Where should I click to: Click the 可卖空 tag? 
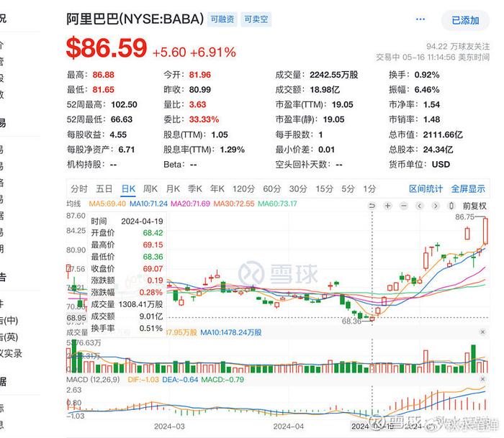click(x=256, y=19)
